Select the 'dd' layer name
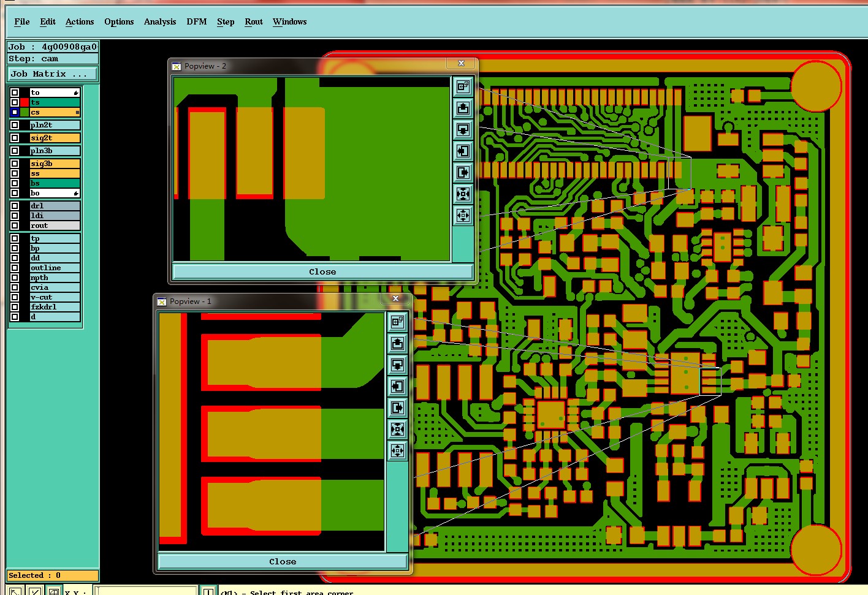The height and width of the screenshot is (595, 868). [x=55, y=258]
